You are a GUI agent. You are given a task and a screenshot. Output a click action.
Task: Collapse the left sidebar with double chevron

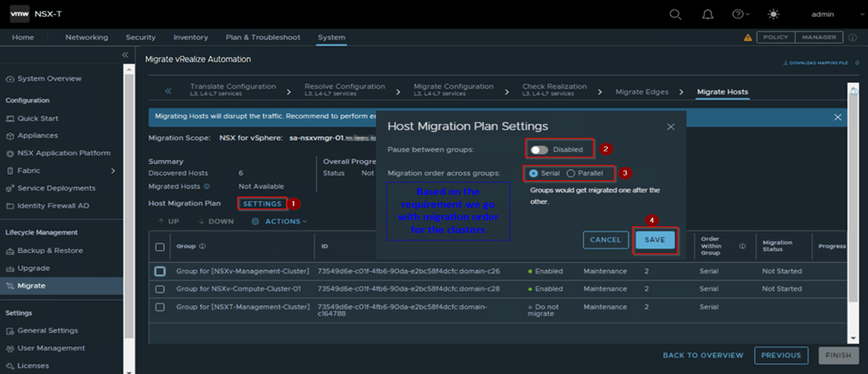pos(126,55)
